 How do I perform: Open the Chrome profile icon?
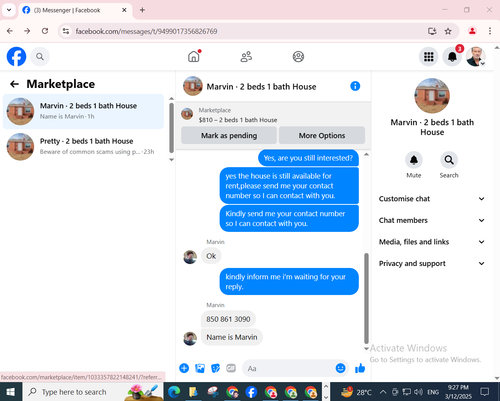[x=472, y=31]
